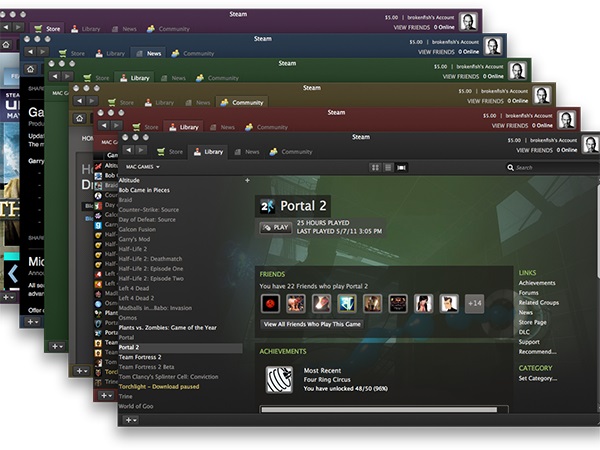Image resolution: width=600 pixels, height=450 pixels.
Task: Select Torchlight - Download paused entry
Action: click(x=159, y=386)
